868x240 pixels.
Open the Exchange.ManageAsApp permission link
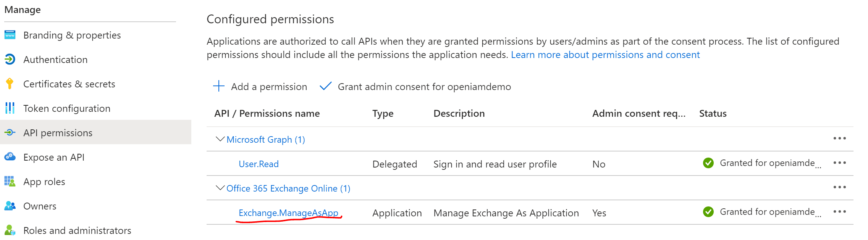point(288,213)
